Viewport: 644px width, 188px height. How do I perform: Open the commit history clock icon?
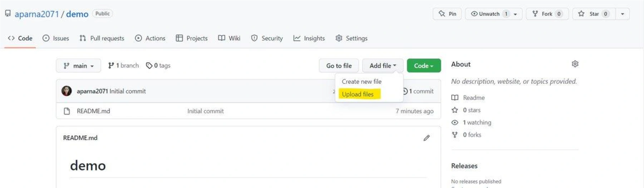point(405,91)
